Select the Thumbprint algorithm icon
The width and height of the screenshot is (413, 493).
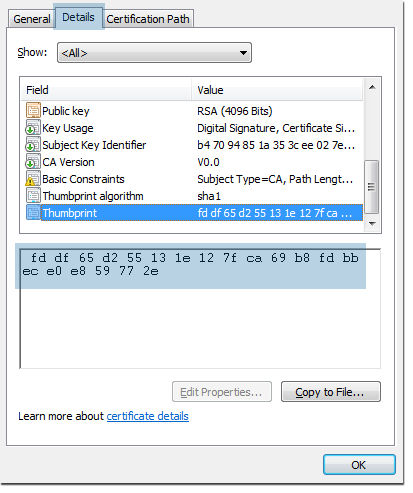(33, 196)
